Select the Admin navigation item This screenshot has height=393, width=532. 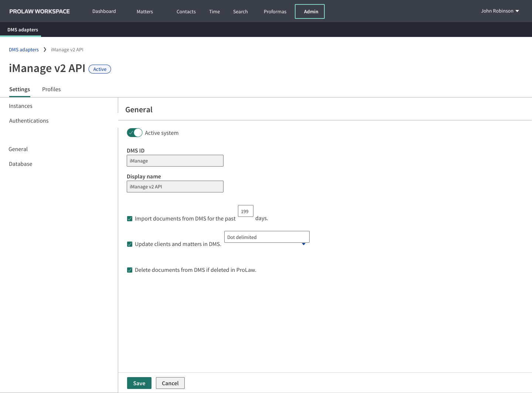pos(310,11)
